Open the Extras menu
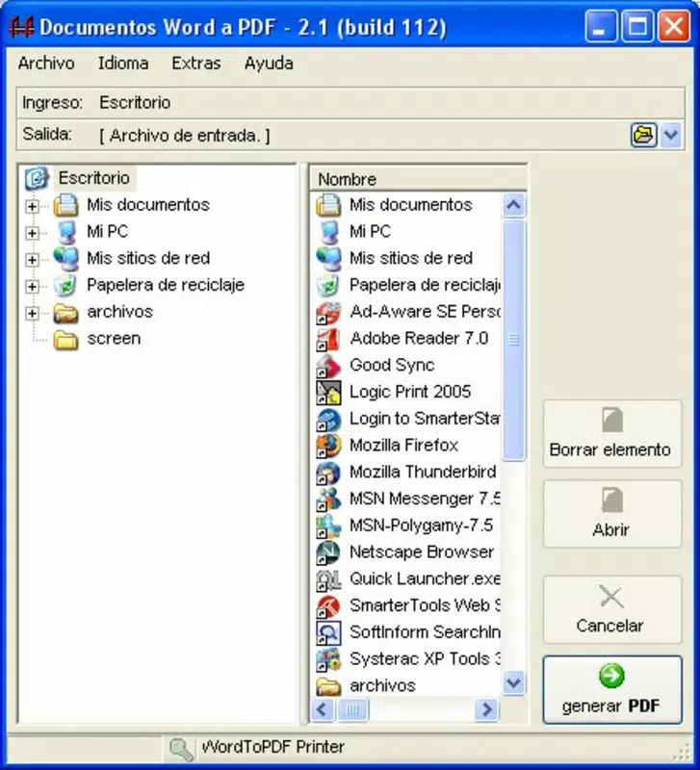 click(x=196, y=64)
